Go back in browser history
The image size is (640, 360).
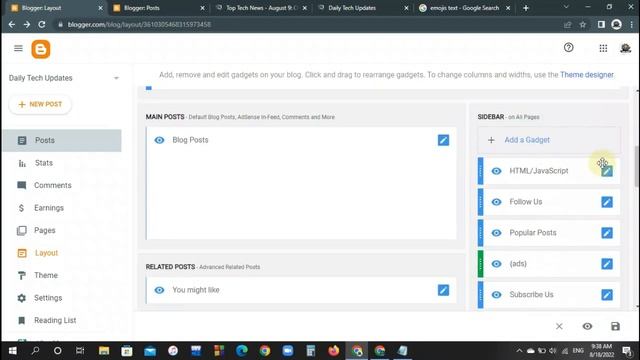point(12,24)
